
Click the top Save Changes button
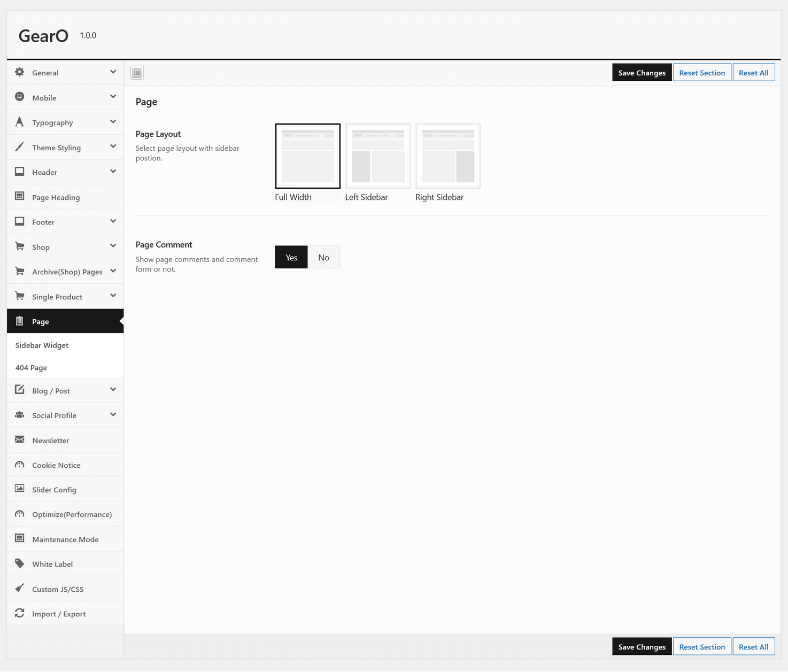click(x=642, y=73)
